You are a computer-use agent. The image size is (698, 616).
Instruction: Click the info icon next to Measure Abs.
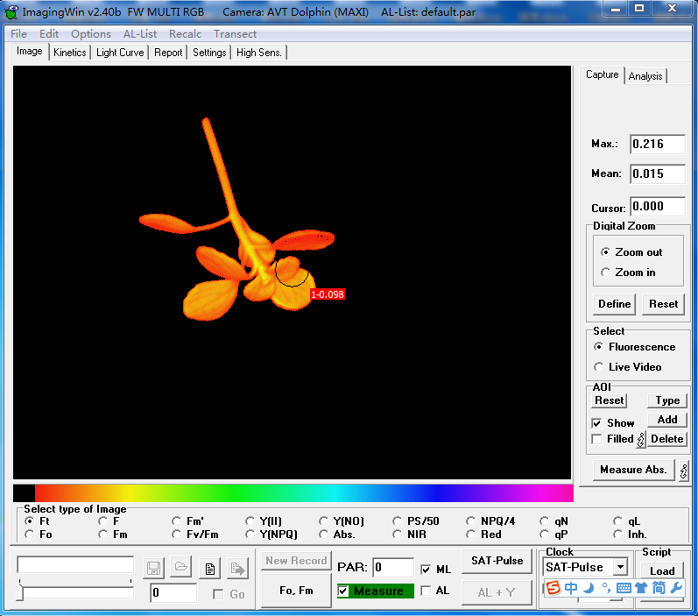(x=683, y=471)
